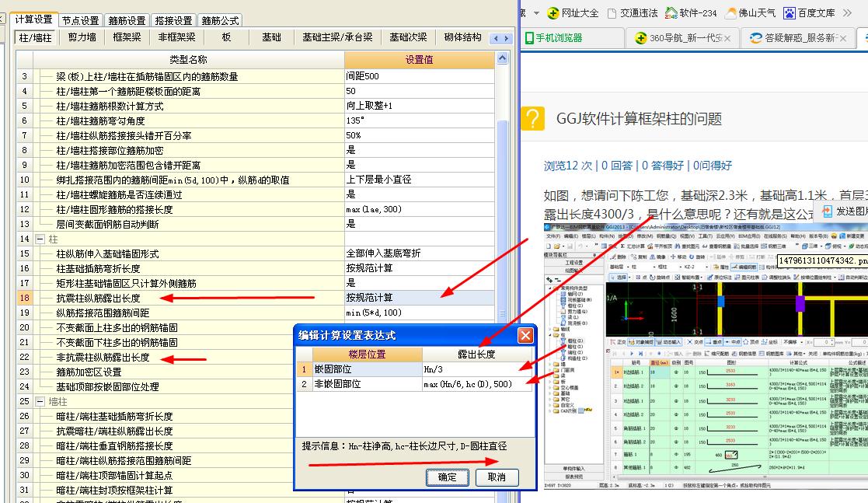
Task: Click the 50% stagger percentage value
Action: click(419, 135)
